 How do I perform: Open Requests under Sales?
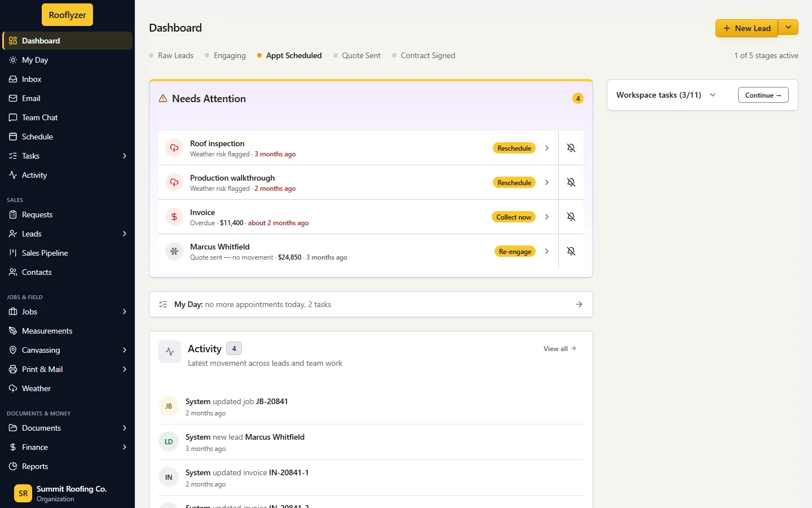tap(67, 214)
